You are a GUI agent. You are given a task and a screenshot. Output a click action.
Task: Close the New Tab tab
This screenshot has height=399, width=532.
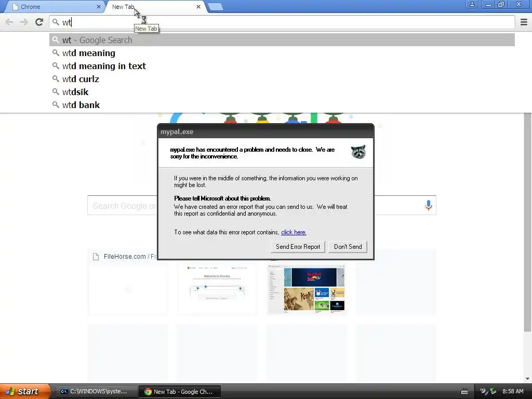click(198, 6)
